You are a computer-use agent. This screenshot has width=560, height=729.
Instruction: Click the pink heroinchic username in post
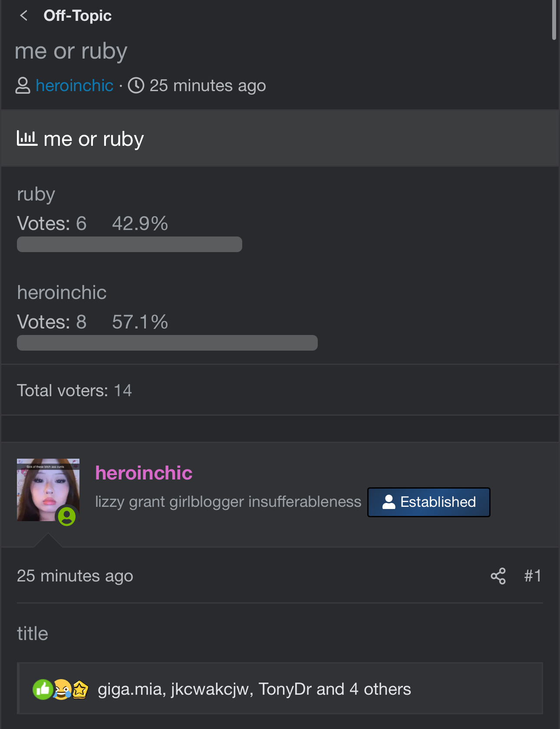pos(144,473)
